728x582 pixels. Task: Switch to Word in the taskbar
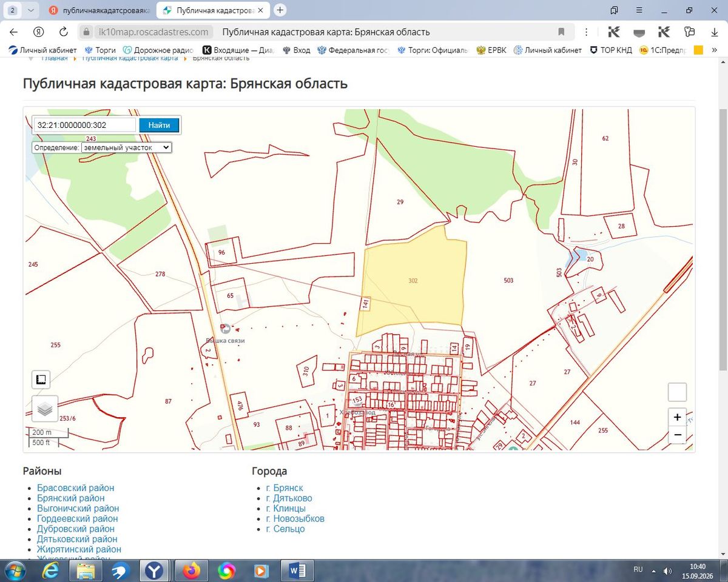point(297,570)
